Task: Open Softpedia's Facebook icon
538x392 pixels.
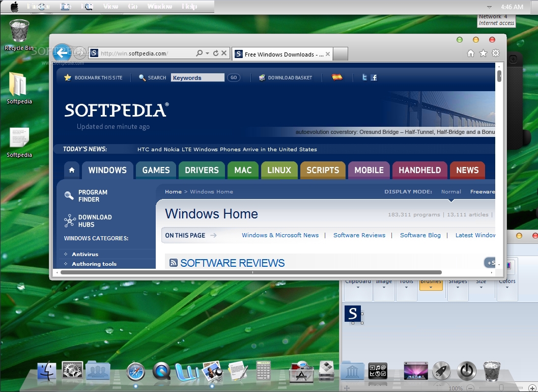Action: tap(374, 77)
